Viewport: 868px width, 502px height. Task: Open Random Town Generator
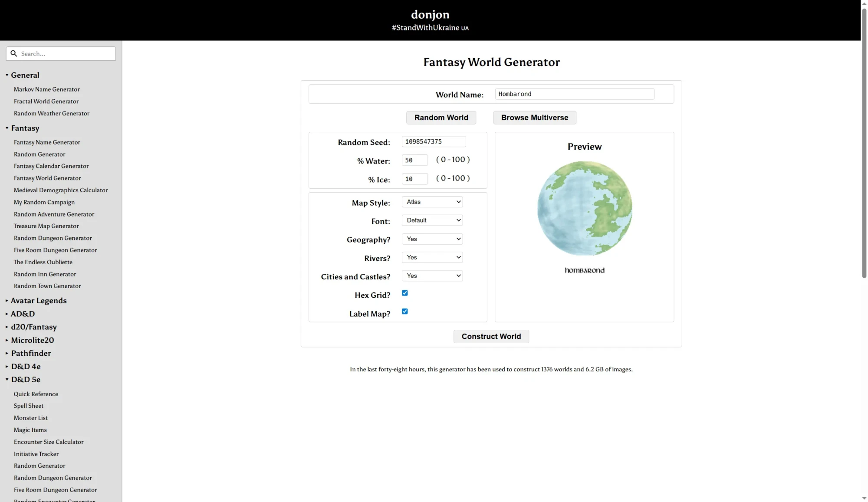tap(47, 286)
